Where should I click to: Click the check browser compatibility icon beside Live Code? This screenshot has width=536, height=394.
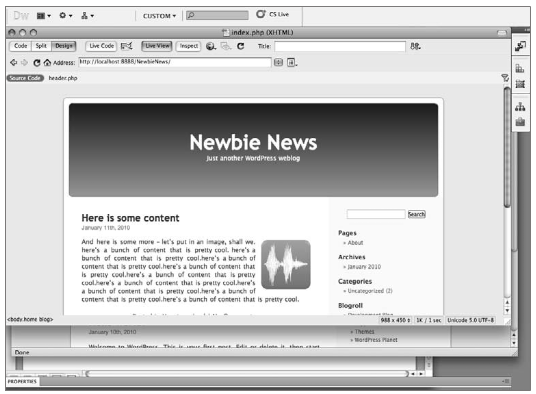(x=126, y=46)
